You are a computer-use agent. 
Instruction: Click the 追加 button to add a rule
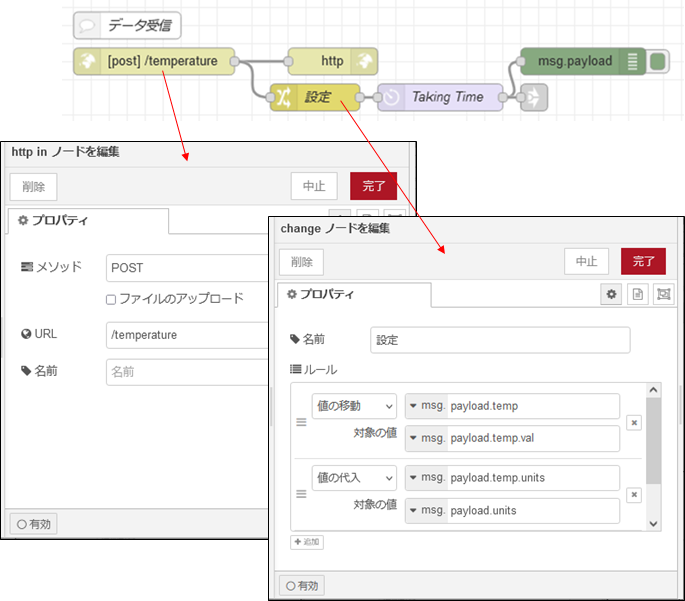tap(307, 542)
